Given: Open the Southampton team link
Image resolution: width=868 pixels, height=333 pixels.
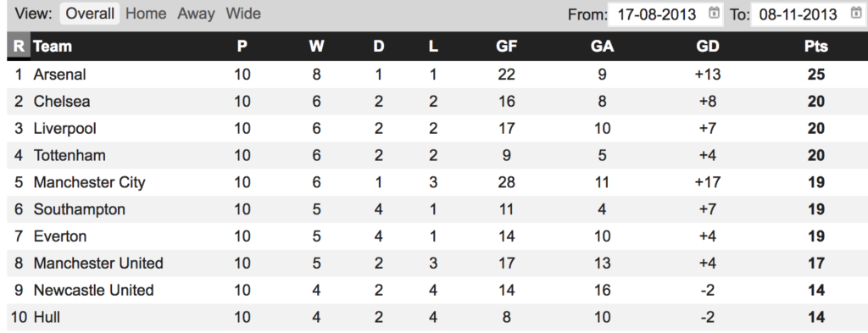Looking at the screenshot, I should (x=79, y=209).
